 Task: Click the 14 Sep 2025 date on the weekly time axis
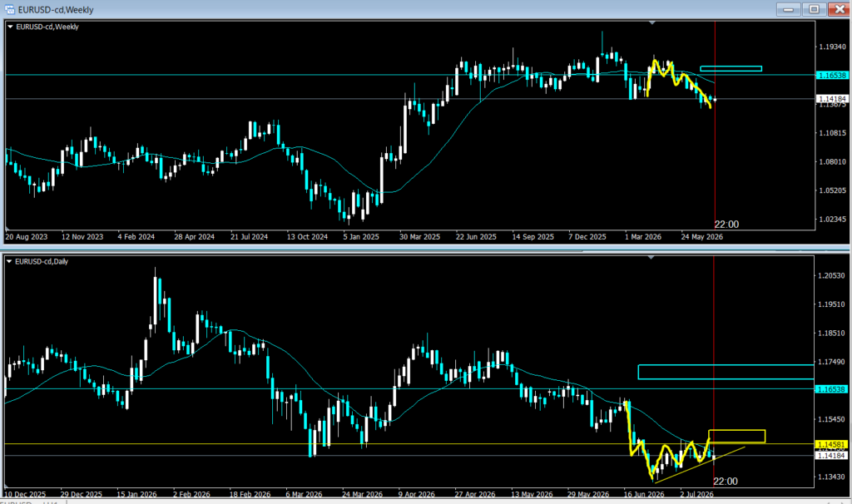533,237
